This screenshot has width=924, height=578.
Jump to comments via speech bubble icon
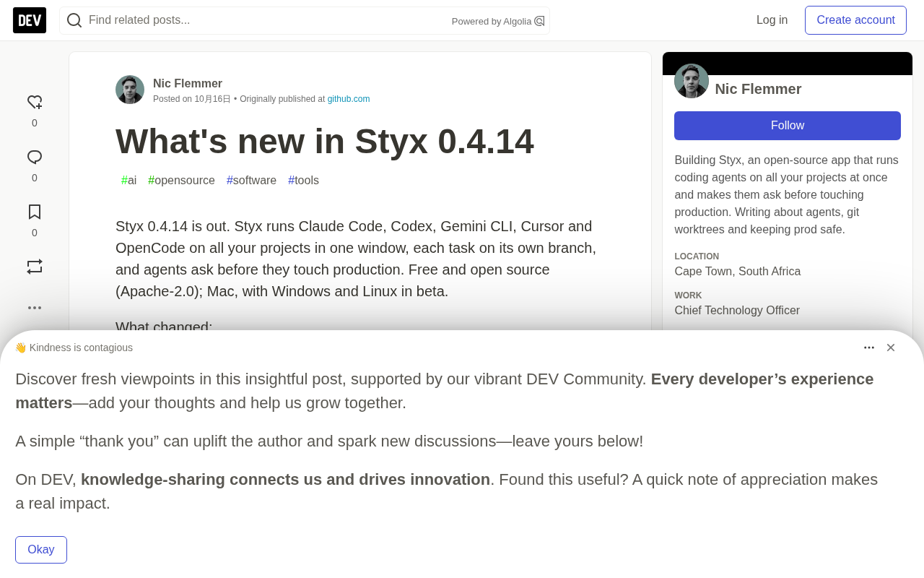click(x=35, y=157)
